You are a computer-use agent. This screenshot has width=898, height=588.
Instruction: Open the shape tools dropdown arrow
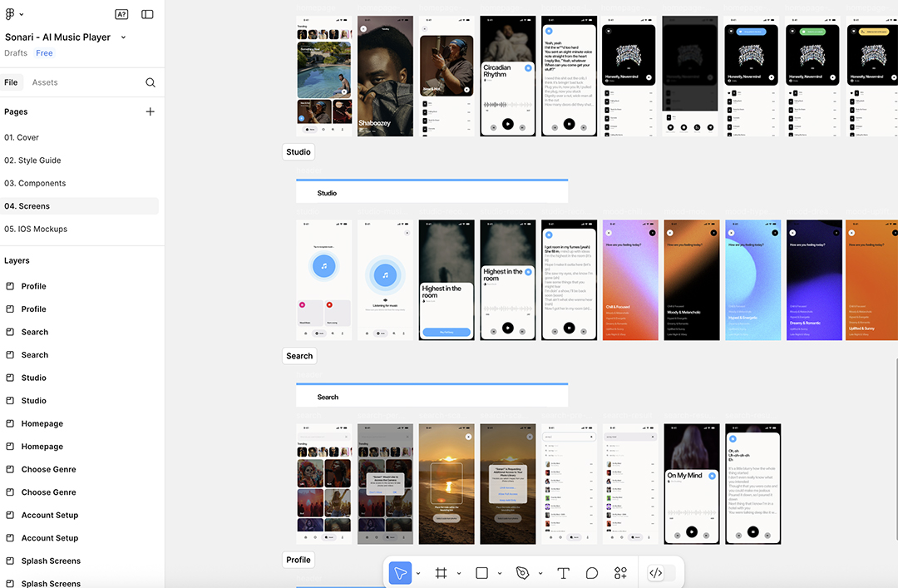[x=500, y=574]
